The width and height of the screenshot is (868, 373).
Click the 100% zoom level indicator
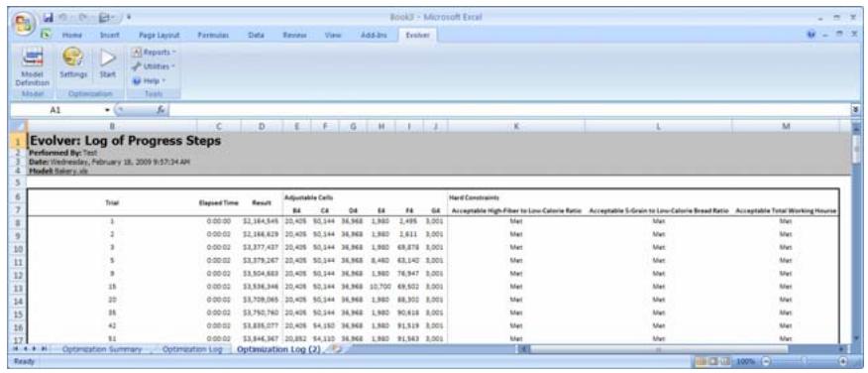coord(745,361)
